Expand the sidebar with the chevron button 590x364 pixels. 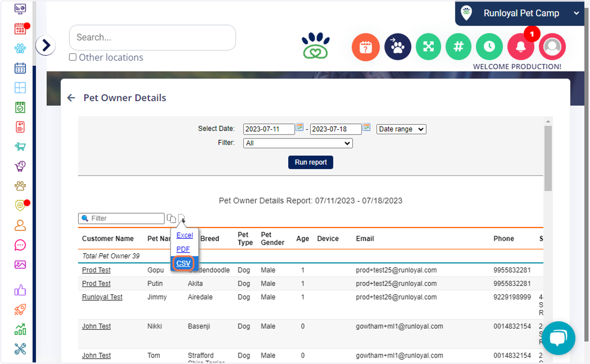(46, 46)
